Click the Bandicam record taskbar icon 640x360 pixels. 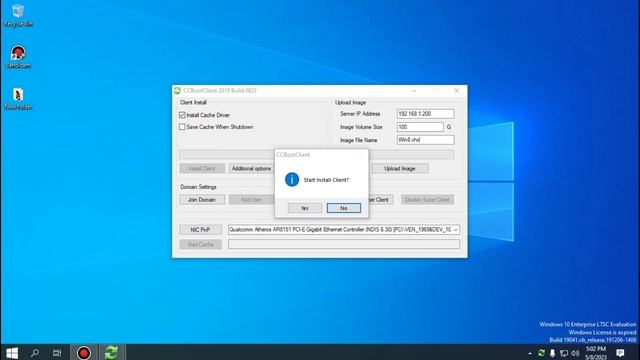tap(84, 353)
